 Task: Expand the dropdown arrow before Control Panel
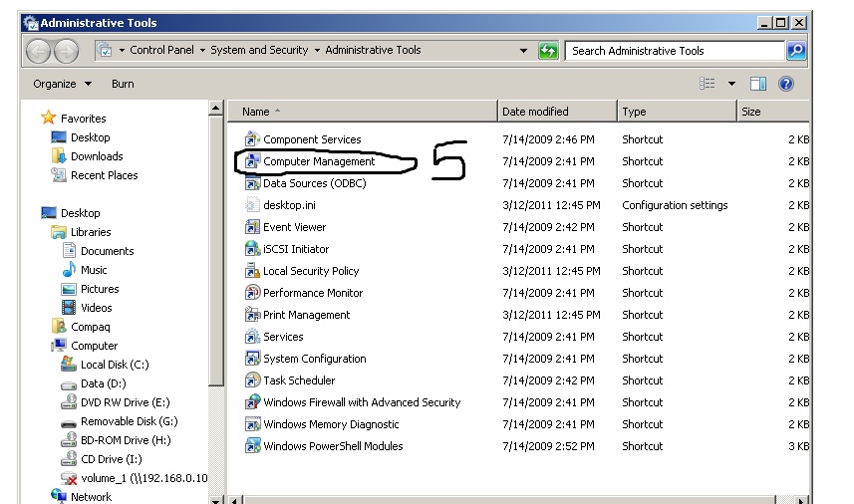click(x=122, y=50)
